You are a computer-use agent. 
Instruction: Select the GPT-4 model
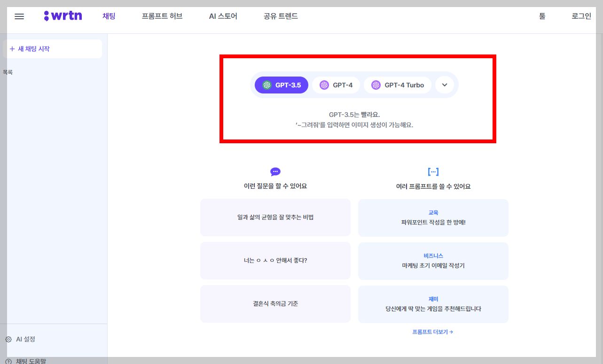coord(336,85)
